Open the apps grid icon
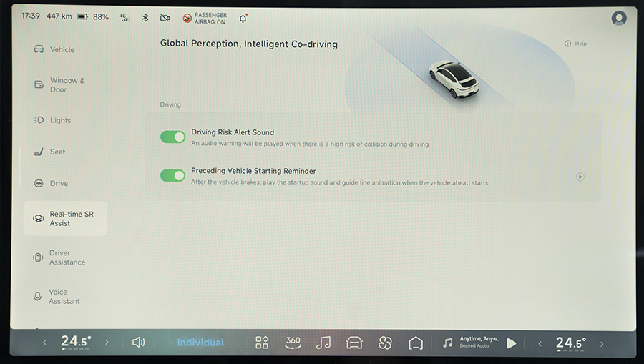 click(x=262, y=343)
